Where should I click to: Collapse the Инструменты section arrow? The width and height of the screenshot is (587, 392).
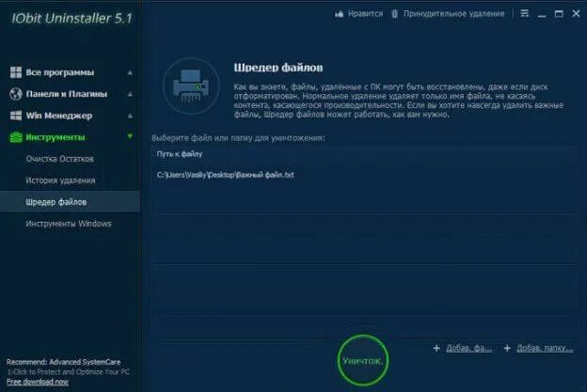coord(130,136)
